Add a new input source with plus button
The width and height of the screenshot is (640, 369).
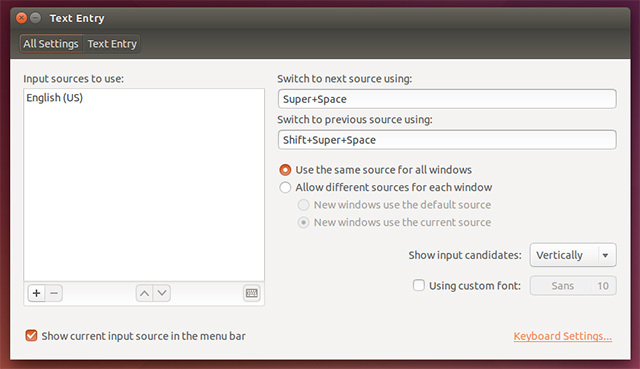[36, 293]
